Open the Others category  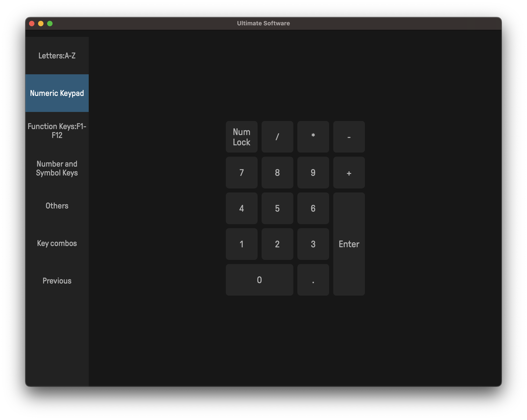(x=57, y=206)
